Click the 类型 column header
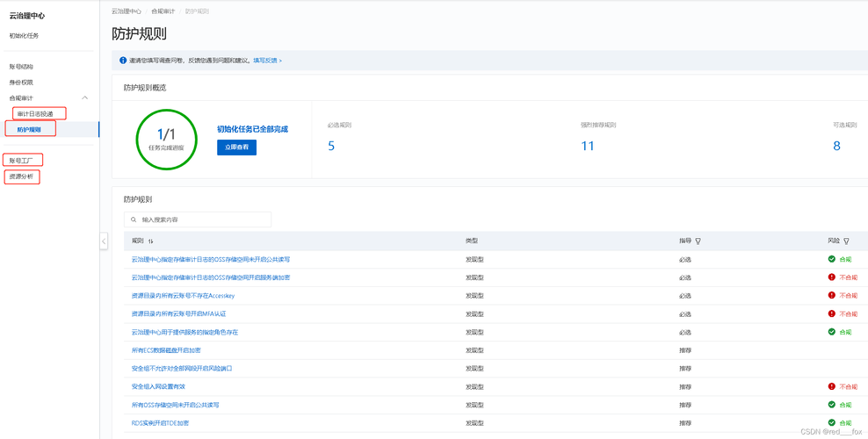This screenshot has width=868, height=439. click(472, 241)
